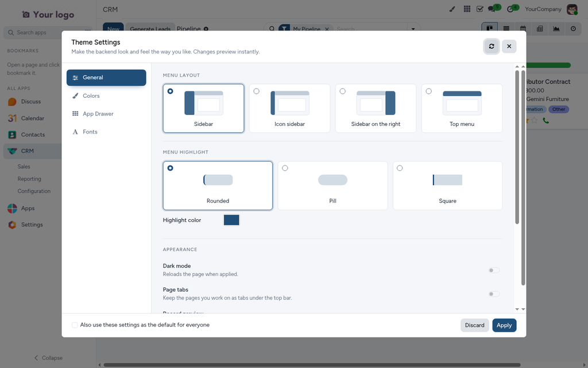Click the Search apps field
Viewport: 588px width, 368px height.
click(x=47, y=33)
